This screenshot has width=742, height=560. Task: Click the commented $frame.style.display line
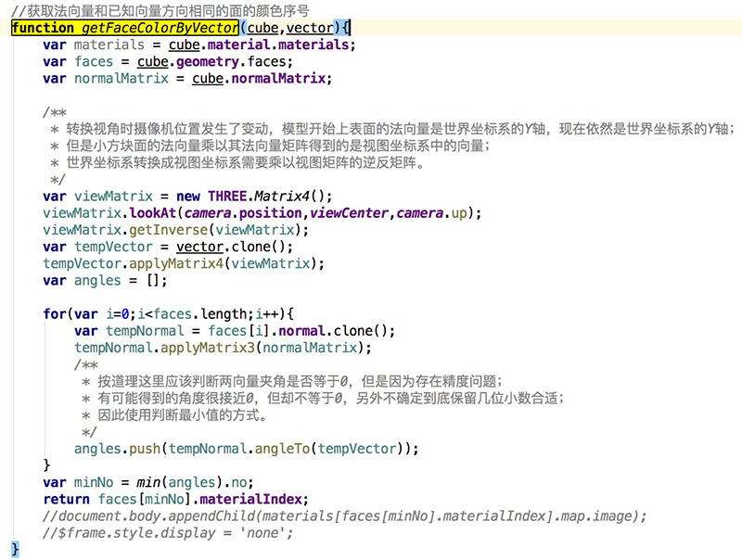pos(168,533)
